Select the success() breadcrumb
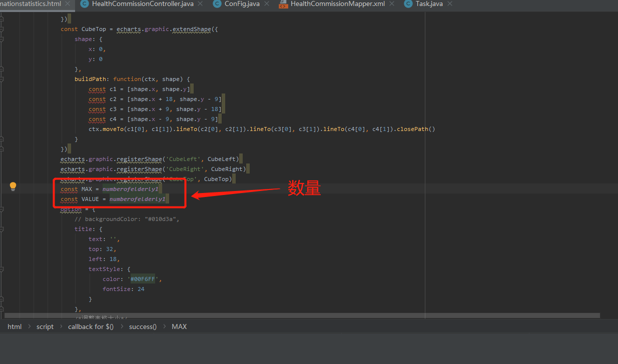The width and height of the screenshot is (618, 364). coord(143,326)
